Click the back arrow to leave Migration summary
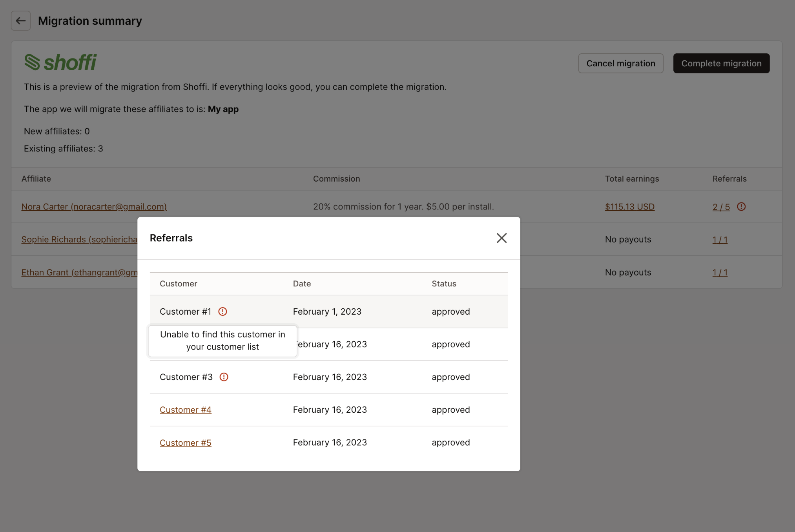This screenshot has height=532, width=795. coord(20,20)
